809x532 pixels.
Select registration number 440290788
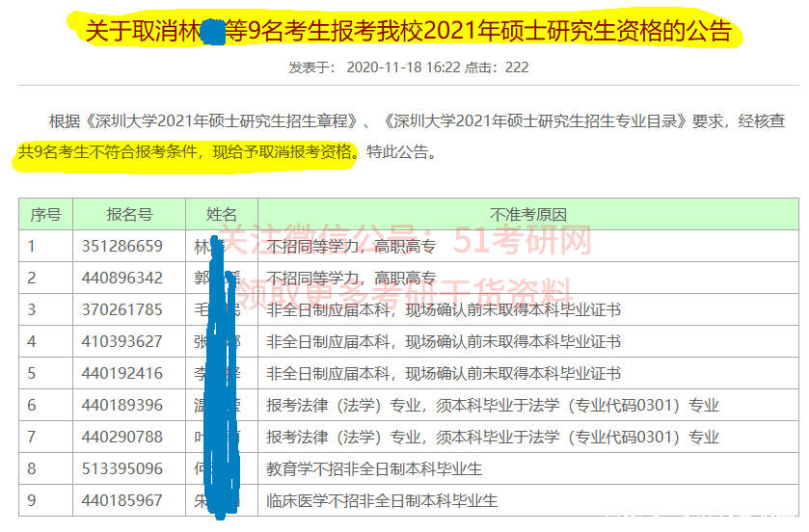pos(121,438)
